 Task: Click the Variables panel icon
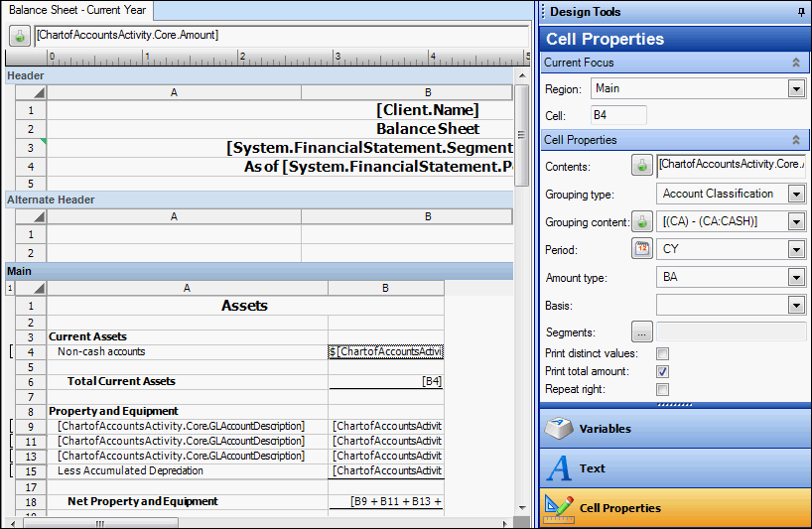coord(560,429)
